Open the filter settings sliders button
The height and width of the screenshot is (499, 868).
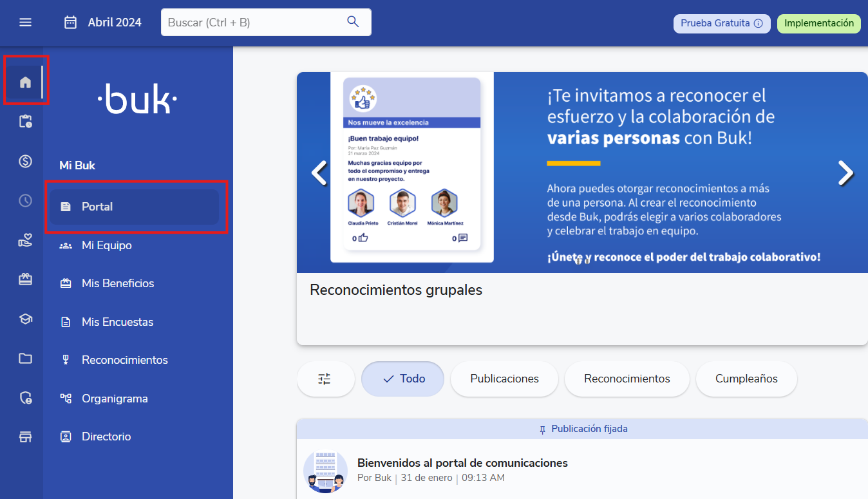pos(325,379)
